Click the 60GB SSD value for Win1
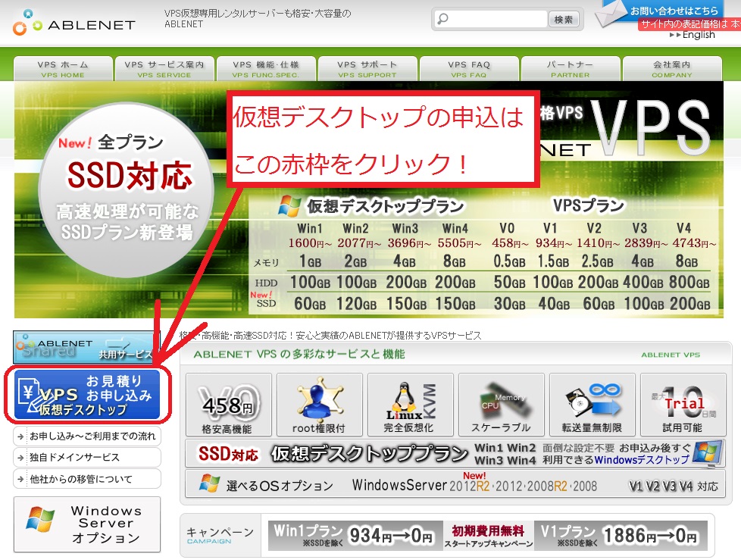This screenshot has width=741, height=560. 310,303
